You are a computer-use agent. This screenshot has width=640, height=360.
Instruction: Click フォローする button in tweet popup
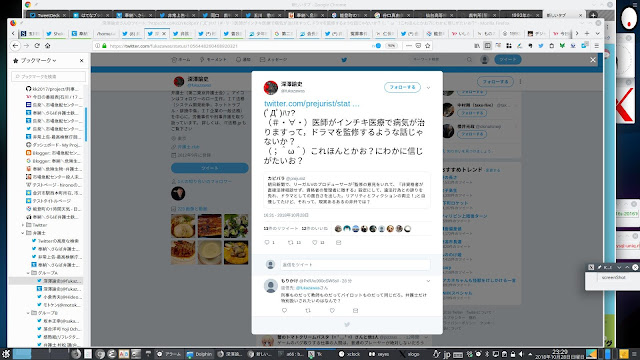[402, 87]
